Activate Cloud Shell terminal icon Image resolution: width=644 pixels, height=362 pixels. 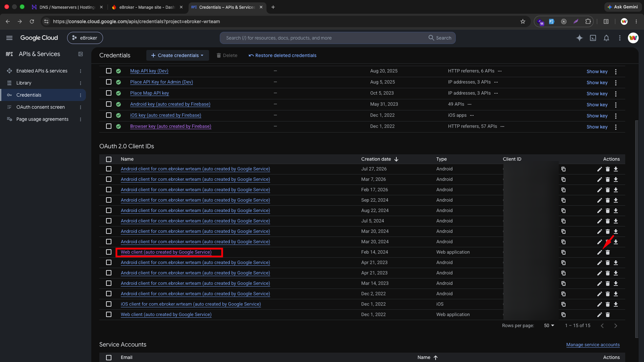(x=593, y=38)
